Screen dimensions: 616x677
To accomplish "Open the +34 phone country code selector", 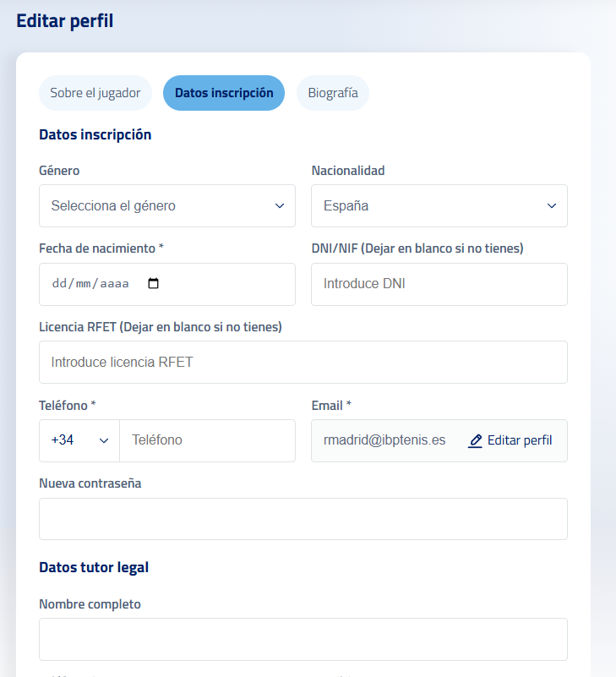I will (79, 440).
